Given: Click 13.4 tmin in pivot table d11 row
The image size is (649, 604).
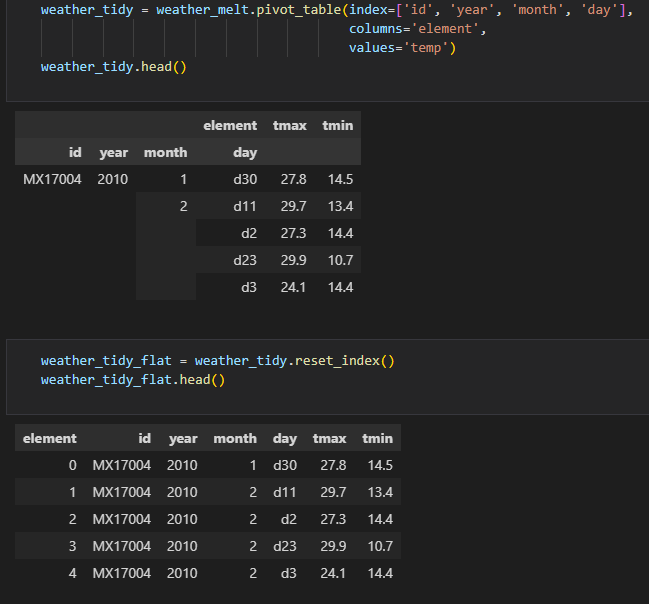Looking at the screenshot, I should [341, 206].
